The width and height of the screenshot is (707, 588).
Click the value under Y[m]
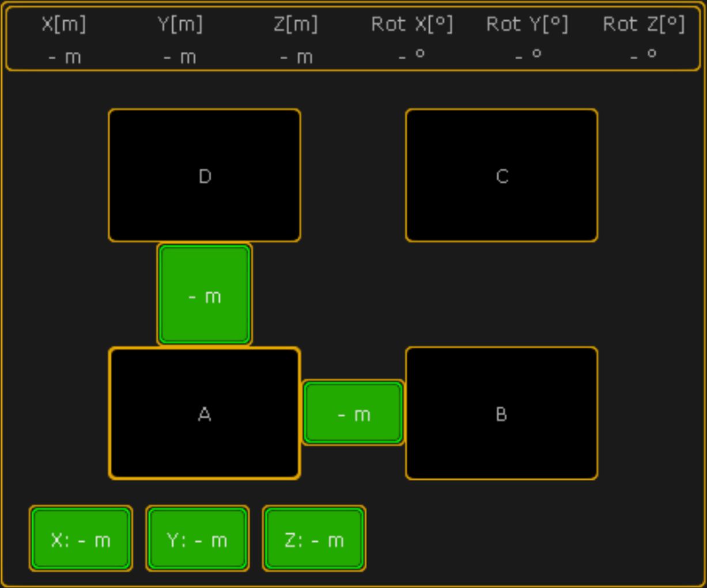point(180,56)
